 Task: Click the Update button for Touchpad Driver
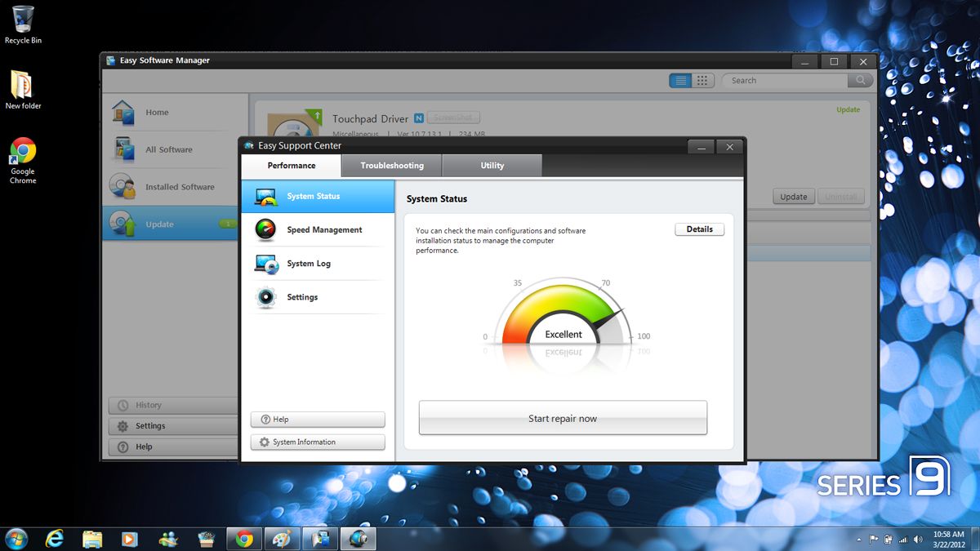[794, 197]
